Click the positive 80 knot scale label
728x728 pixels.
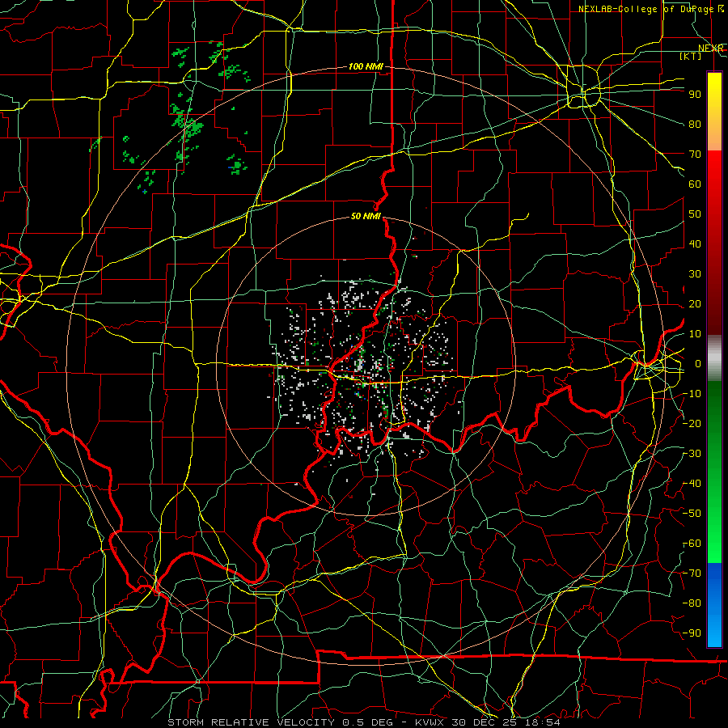pyautogui.click(x=695, y=124)
